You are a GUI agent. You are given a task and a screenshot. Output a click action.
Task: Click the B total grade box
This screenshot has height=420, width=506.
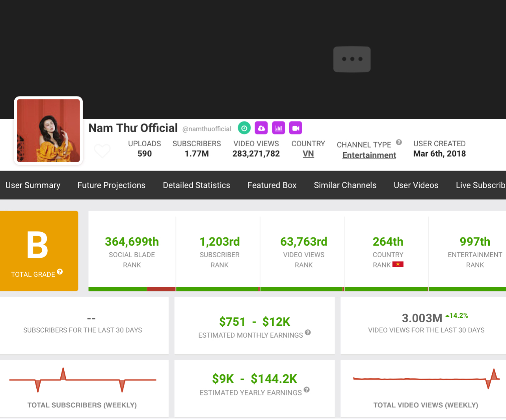coord(39,251)
